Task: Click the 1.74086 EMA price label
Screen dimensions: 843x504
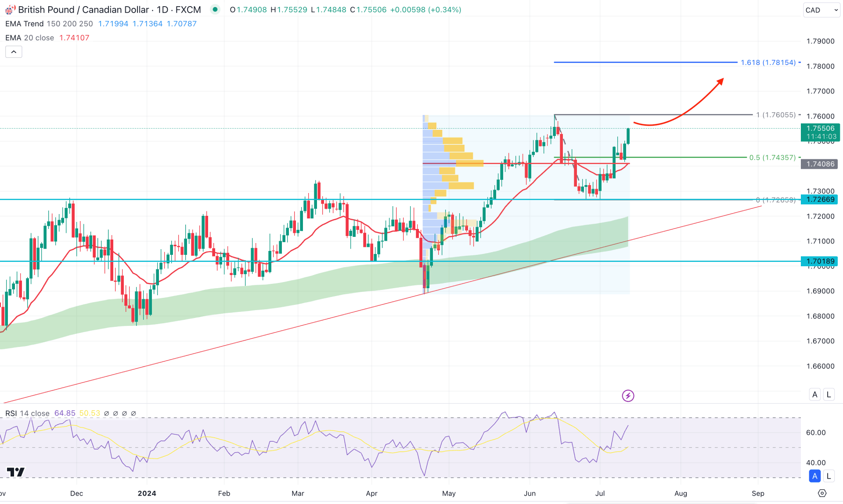Action: click(820, 164)
